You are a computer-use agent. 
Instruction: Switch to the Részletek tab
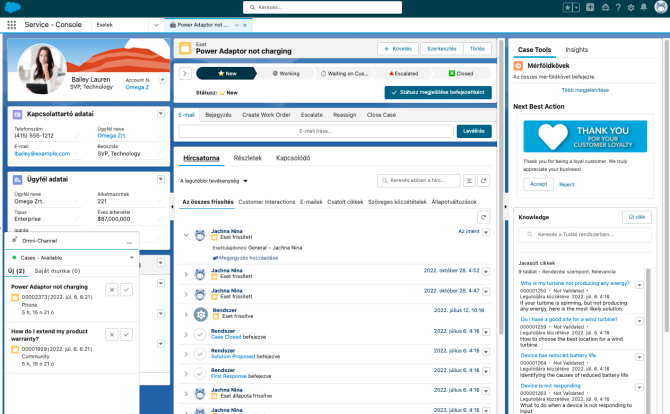click(247, 158)
